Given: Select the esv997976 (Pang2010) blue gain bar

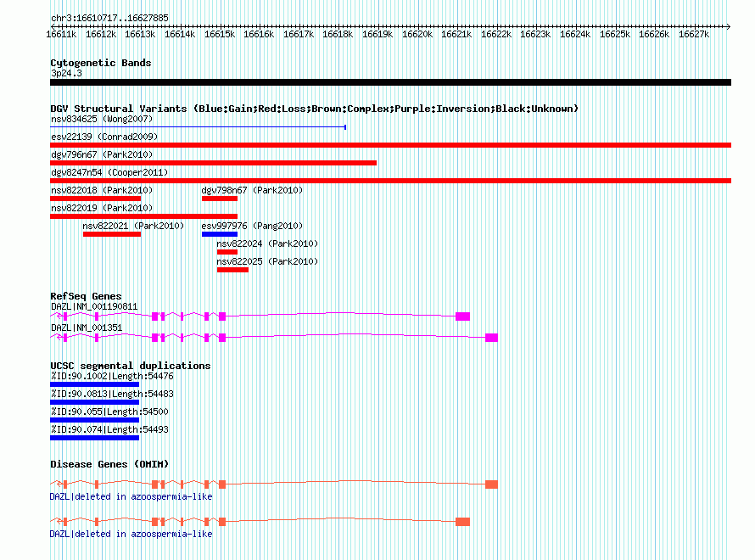Looking at the screenshot, I should coord(220,234).
